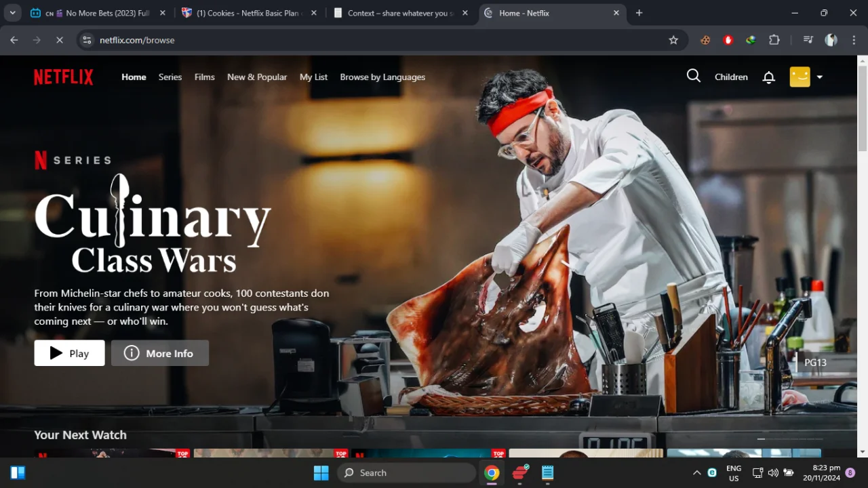Open Browse by Languages
The width and height of the screenshot is (868, 488).
coord(382,77)
